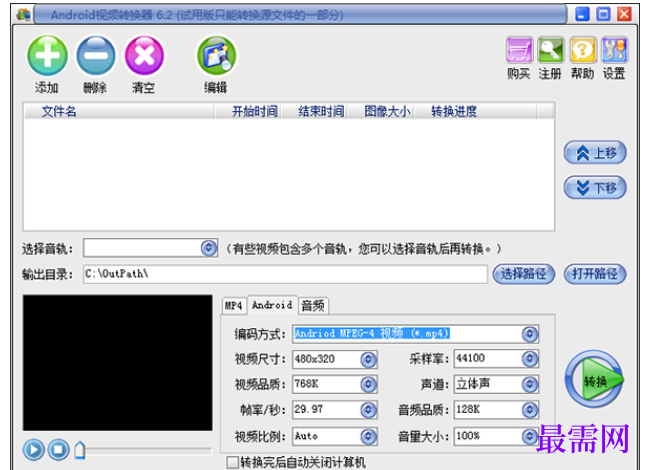Minimize the window from the title bar

(x=582, y=14)
